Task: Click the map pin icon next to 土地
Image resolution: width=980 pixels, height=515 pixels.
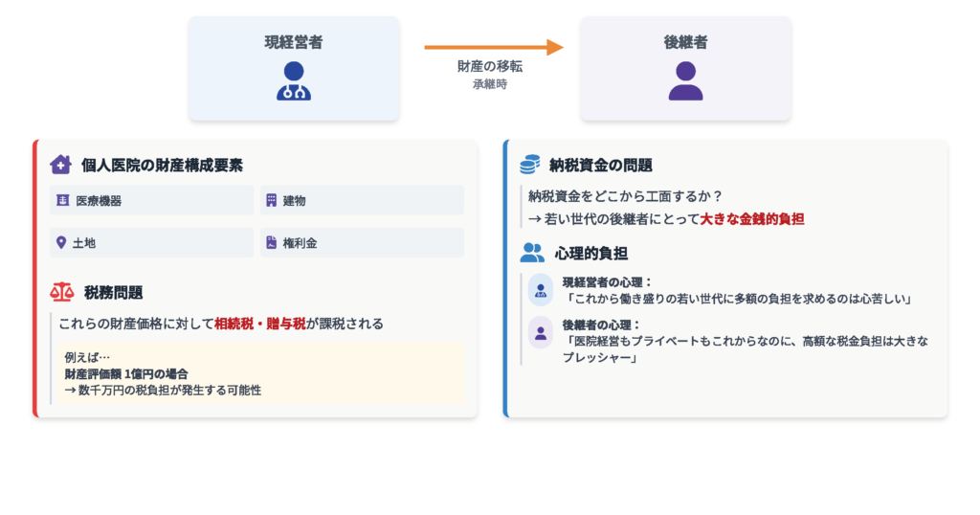Action: point(62,243)
